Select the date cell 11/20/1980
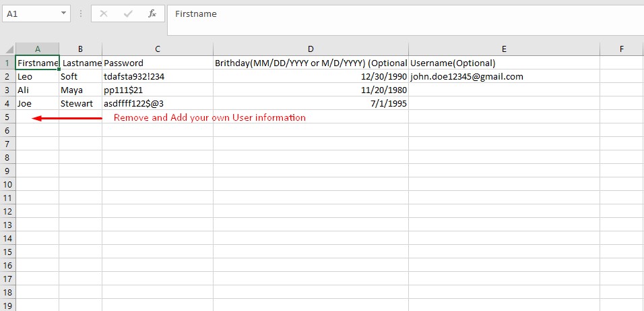This screenshot has width=644, height=311. click(x=311, y=90)
